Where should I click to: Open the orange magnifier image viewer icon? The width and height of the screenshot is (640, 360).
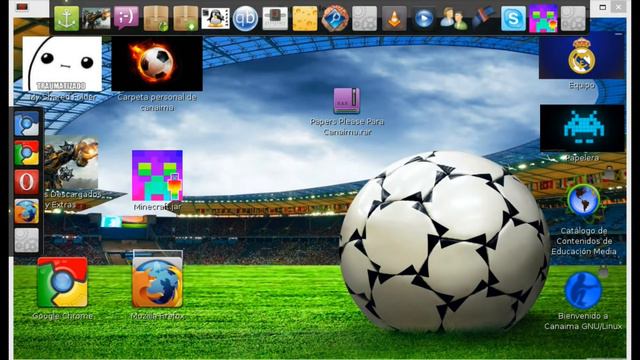(x=335, y=19)
